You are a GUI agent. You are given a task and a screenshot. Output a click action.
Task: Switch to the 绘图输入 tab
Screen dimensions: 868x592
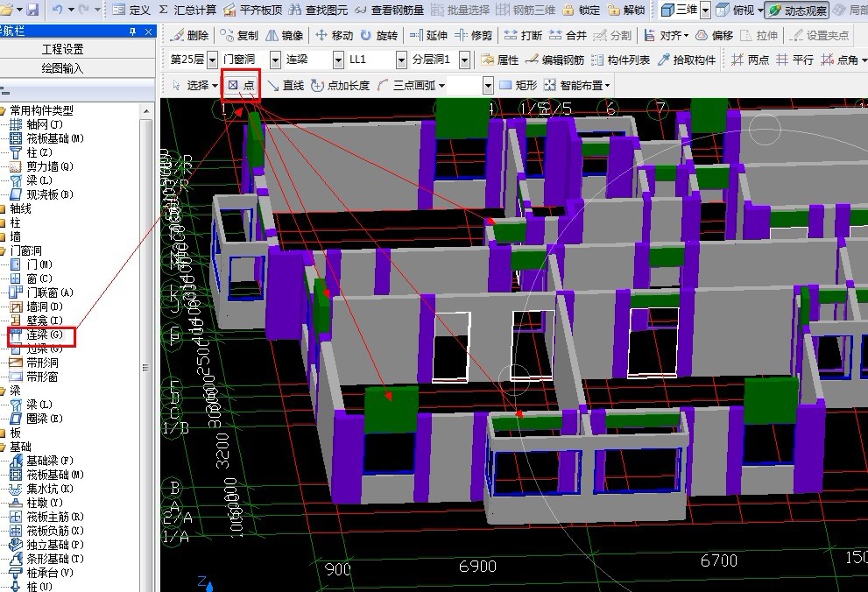coord(63,68)
